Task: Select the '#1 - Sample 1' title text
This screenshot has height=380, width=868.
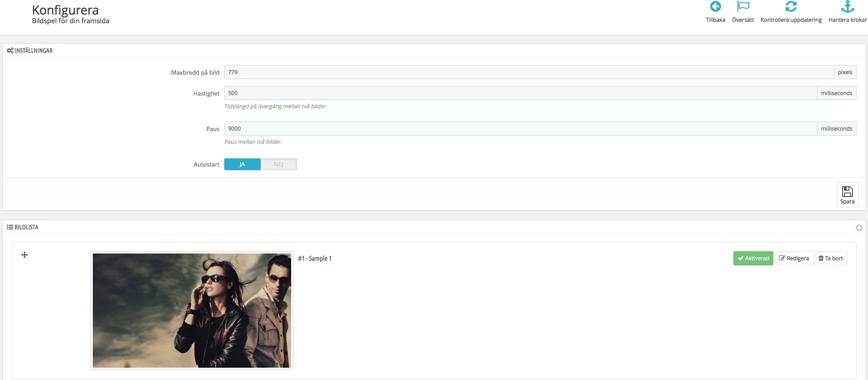Action: [x=315, y=258]
